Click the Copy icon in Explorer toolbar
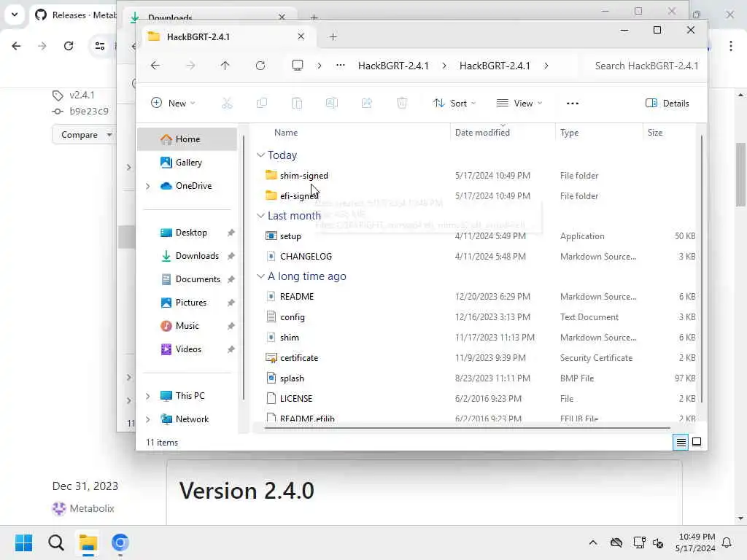This screenshot has width=747, height=560. click(262, 104)
